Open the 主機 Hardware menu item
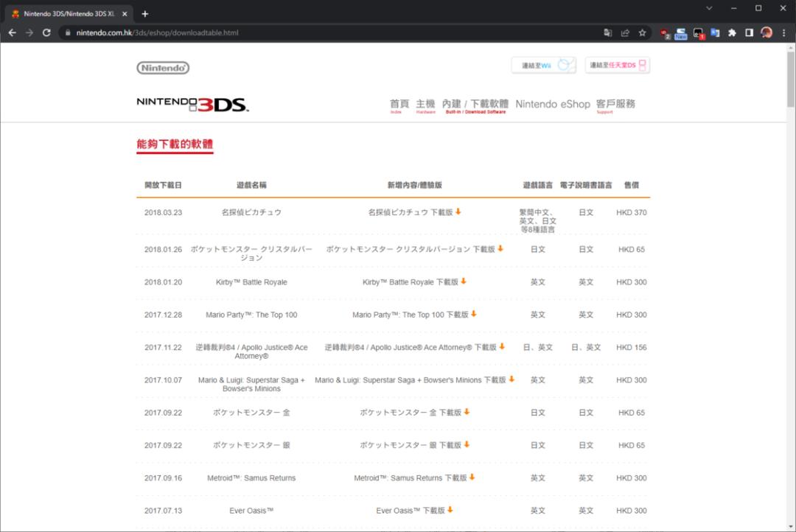Image resolution: width=796 pixels, height=532 pixels. (x=425, y=105)
